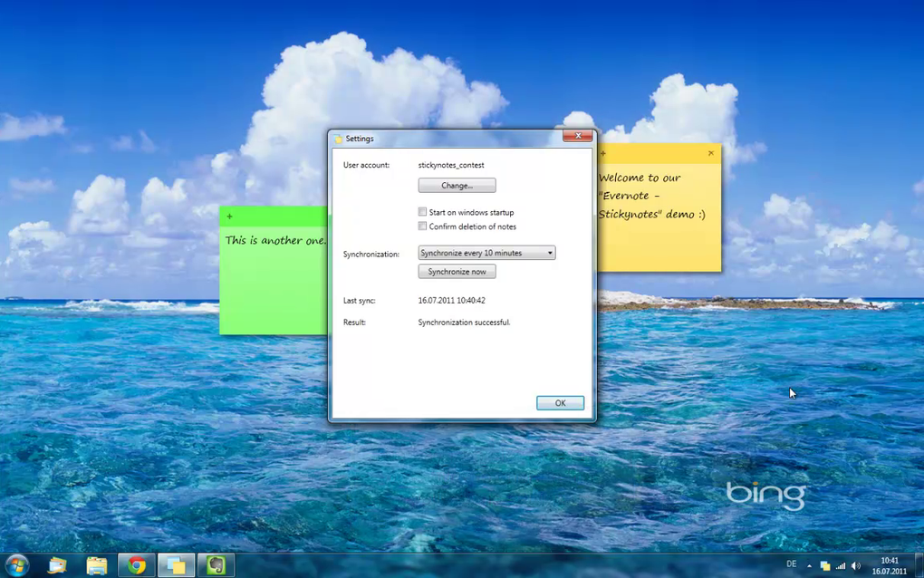The image size is (924, 578).
Task: Add a new note from green note's plus icon
Action: click(x=230, y=217)
